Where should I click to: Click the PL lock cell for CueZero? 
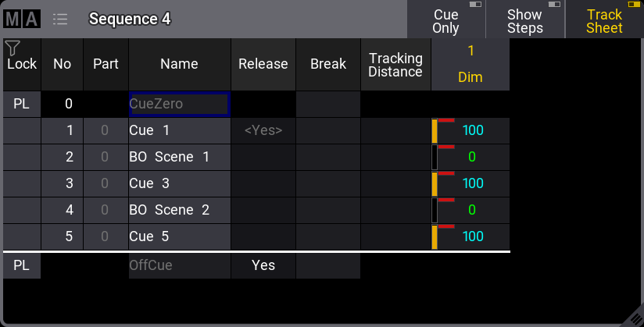pyautogui.click(x=22, y=104)
